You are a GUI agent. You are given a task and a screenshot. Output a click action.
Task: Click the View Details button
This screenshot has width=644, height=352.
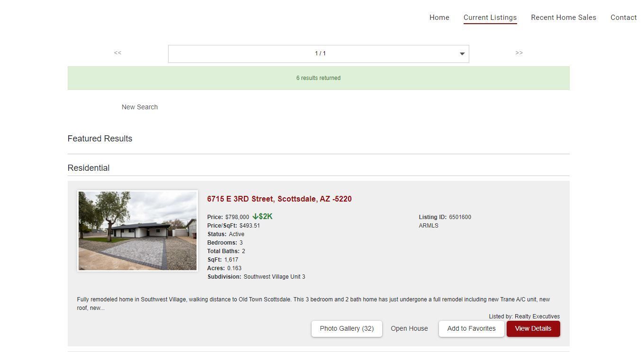pyautogui.click(x=533, y=329)
